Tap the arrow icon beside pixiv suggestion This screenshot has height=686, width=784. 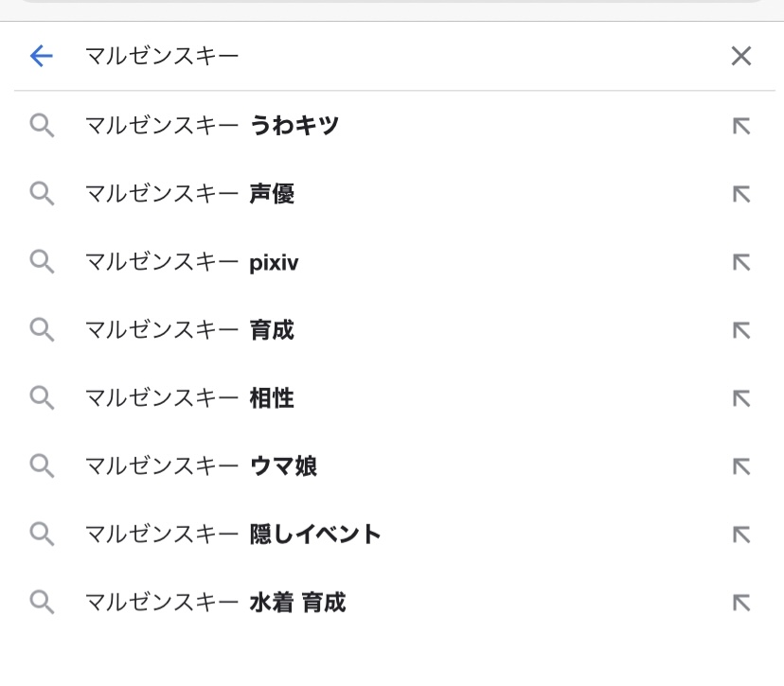[741, 262]
